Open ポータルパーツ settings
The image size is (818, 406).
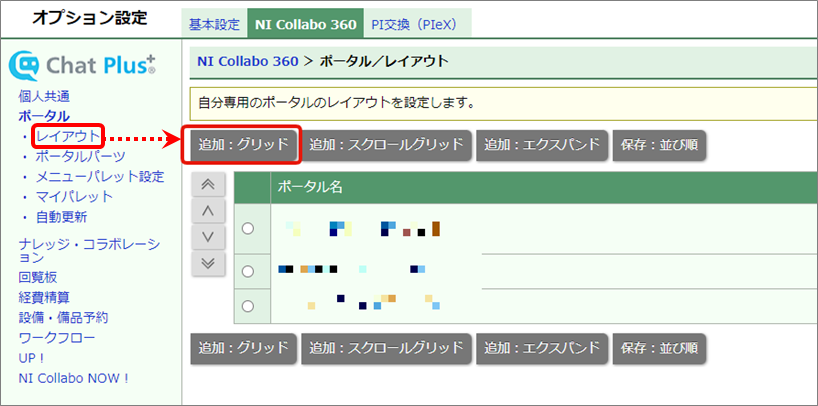click(80, 156)
